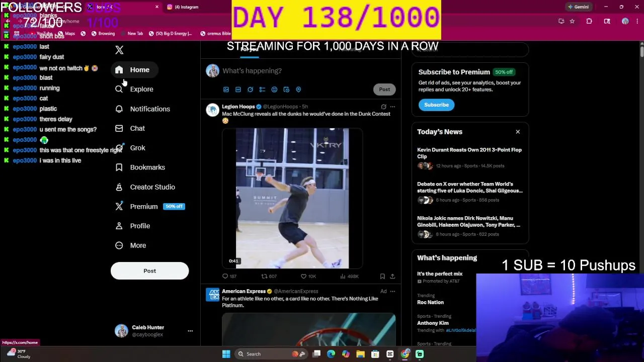Open the Windows Start menu
This screenshot has height=362, width=644.
pos(226,354)
